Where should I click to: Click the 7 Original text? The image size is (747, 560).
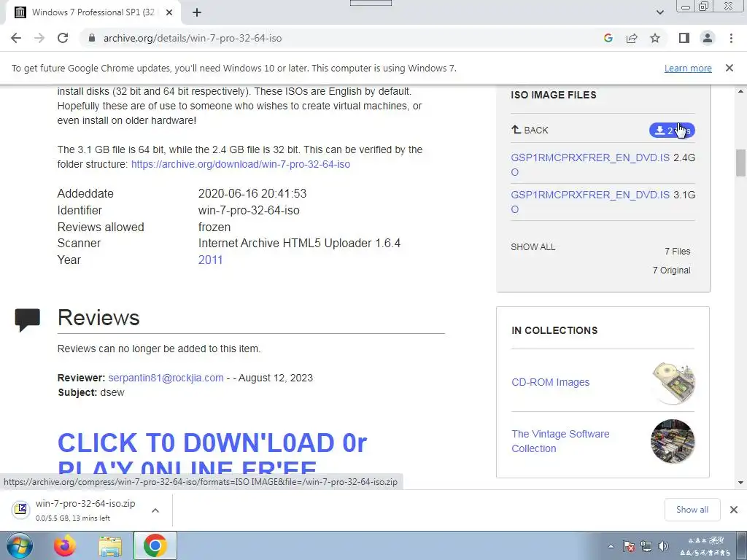click(x=671, y=271)
